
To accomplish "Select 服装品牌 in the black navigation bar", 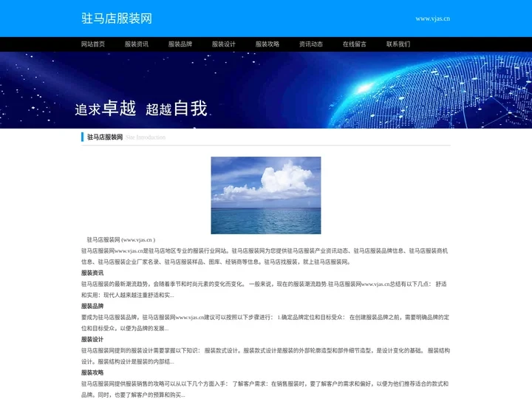I will tap(180, 44).
